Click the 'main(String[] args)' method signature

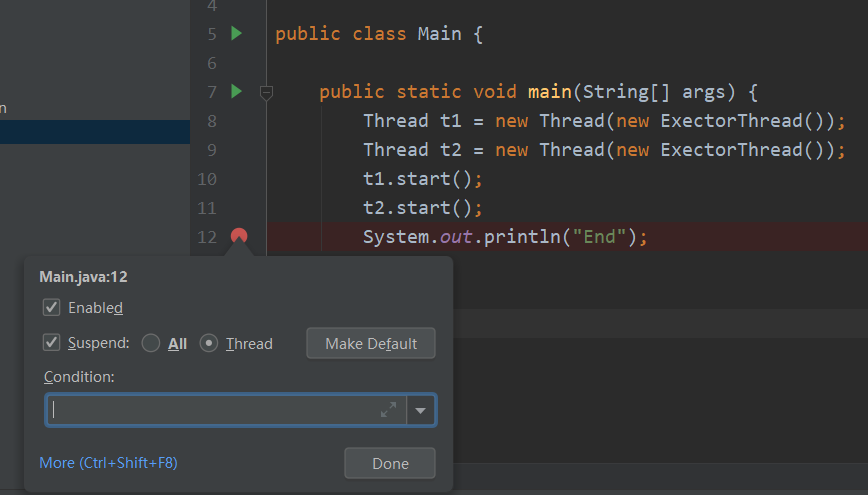(x=632, y=91)
